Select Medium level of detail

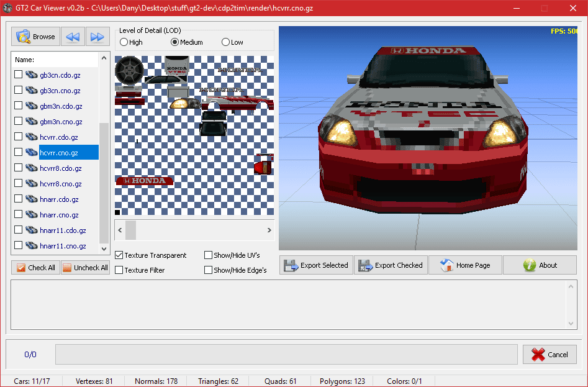[x=186, y=42]
